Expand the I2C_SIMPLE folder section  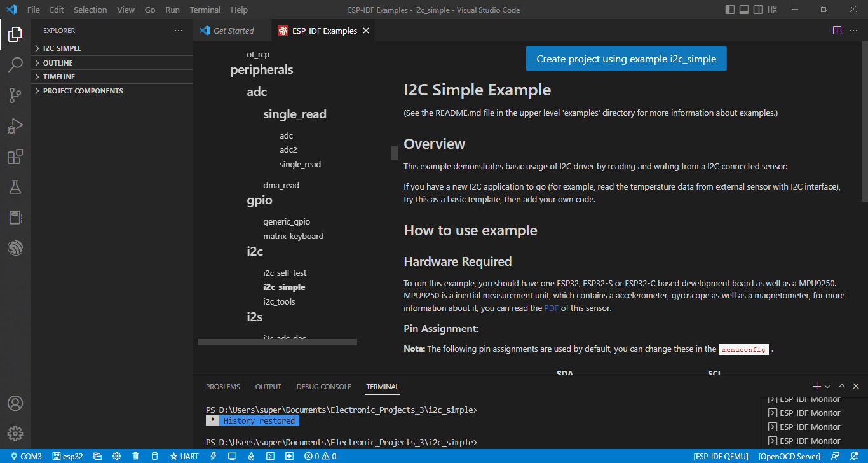coord(112,48)
